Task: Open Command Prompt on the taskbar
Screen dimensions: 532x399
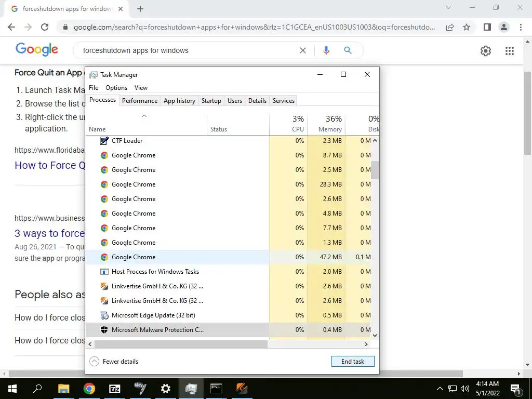Action: click(216, 389)
